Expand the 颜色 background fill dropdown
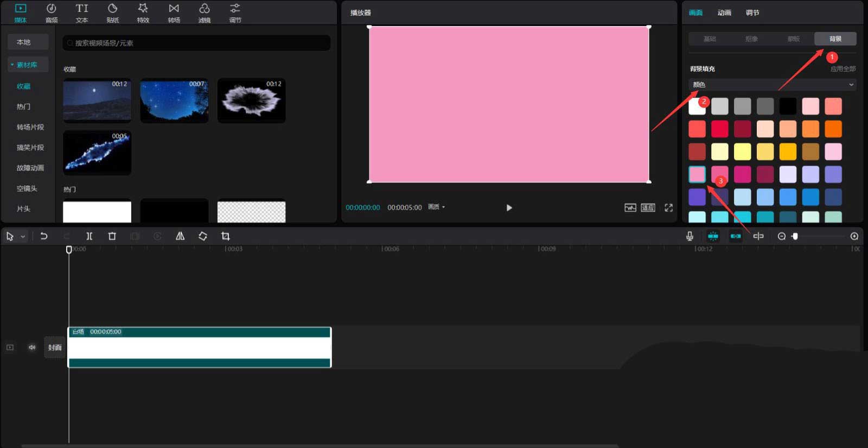Screen dimensions: 868x448 click(773, 85)
